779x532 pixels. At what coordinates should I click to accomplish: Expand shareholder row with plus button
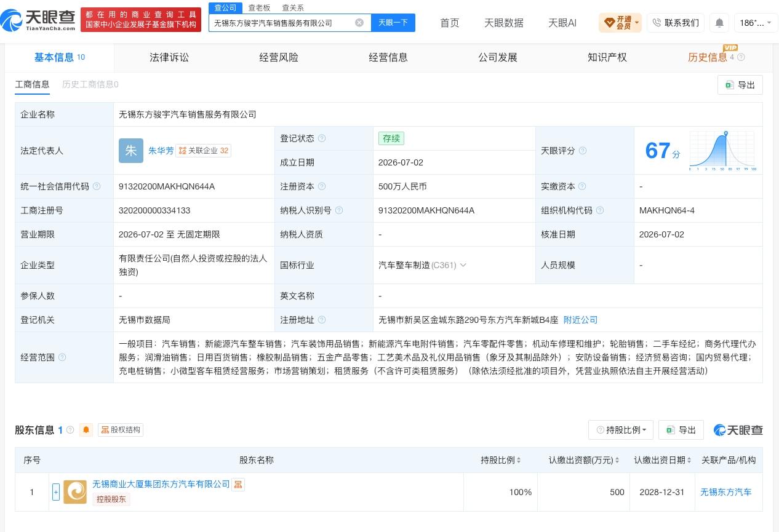click(56, 492)
